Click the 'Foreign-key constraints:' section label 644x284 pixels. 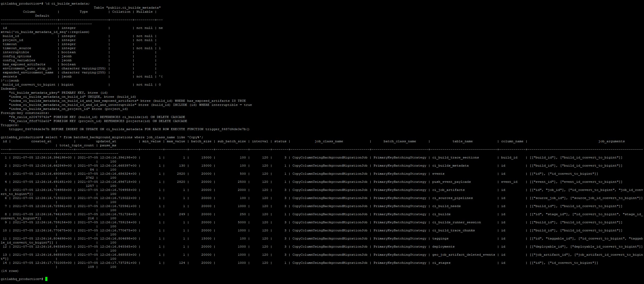[25, 113]
